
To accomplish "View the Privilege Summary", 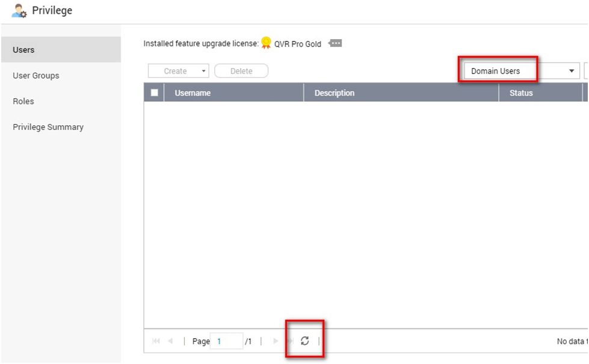I will [x=48, y=127].
